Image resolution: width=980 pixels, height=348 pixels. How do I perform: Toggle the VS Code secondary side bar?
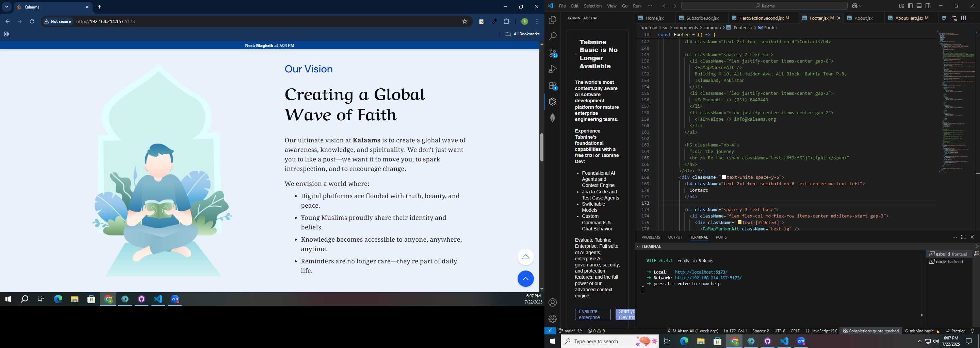coord(928,6)
